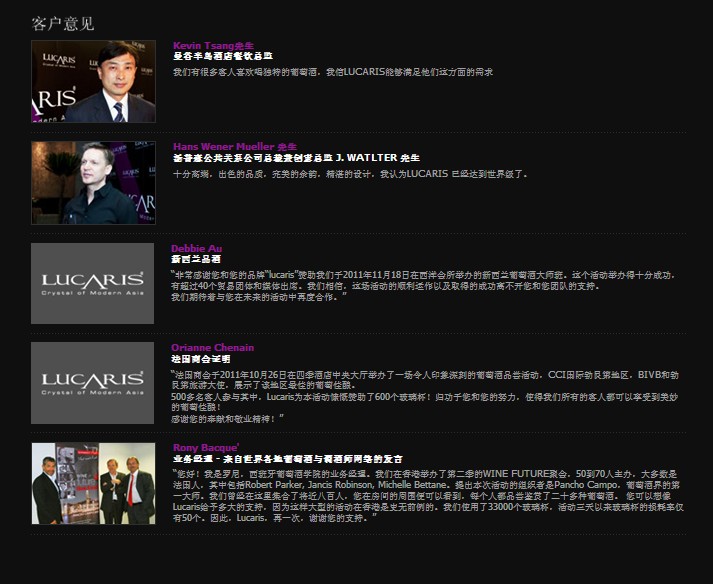Follow the Rony Bacque' name link
Screen dimensions: 713x584
click(x=206, y=448)
